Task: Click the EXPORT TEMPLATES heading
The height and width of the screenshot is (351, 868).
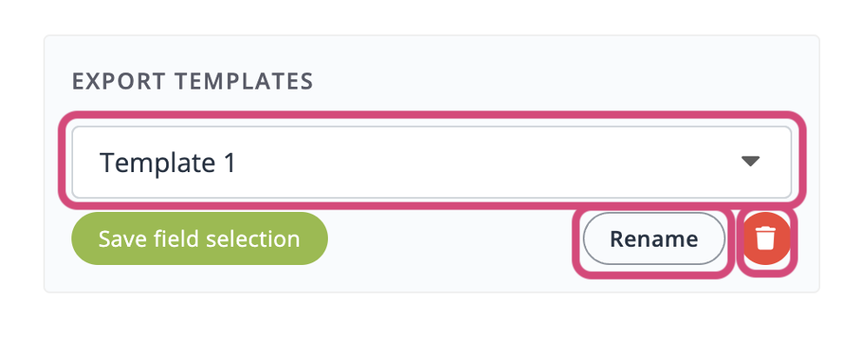Action: pyautogui.click(x=192, y=82)
